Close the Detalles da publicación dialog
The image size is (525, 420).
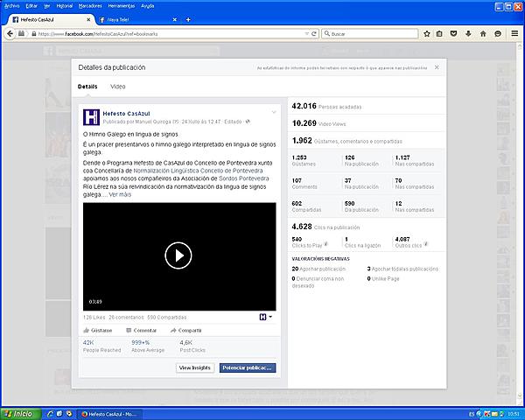pos(437,67)
